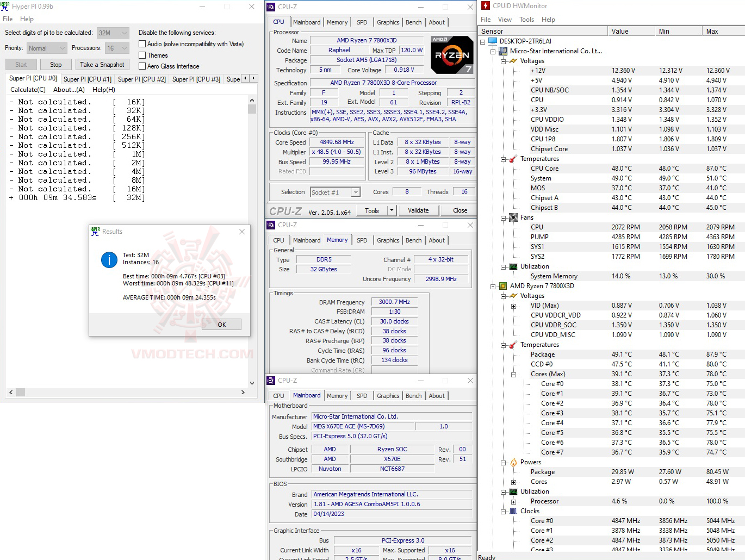This screenshot has height=560, width=745.
Task: Open the Tools menu in HWMonitor
Action: point(526,20)
